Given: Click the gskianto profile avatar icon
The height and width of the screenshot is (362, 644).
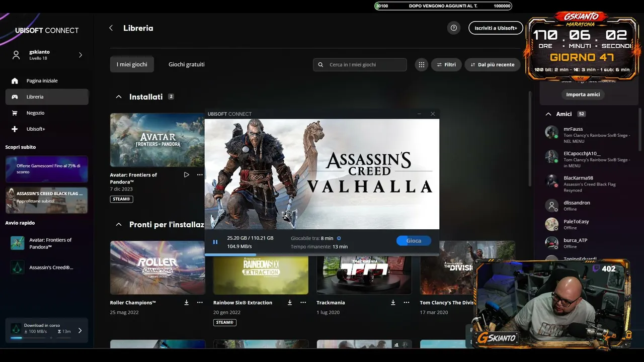Looking at the screenshot, I should pyautogui.click(x=16, y=55).
